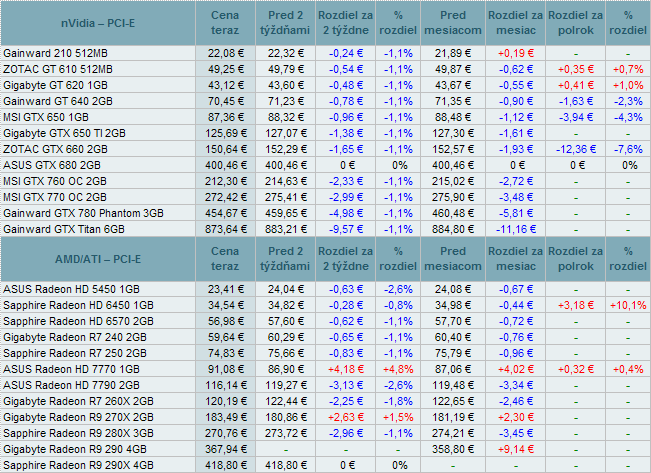This screenshot has width=651, height=473.
Task: Click Gainward GT 640 2GB name
Action: click(58, 101)
